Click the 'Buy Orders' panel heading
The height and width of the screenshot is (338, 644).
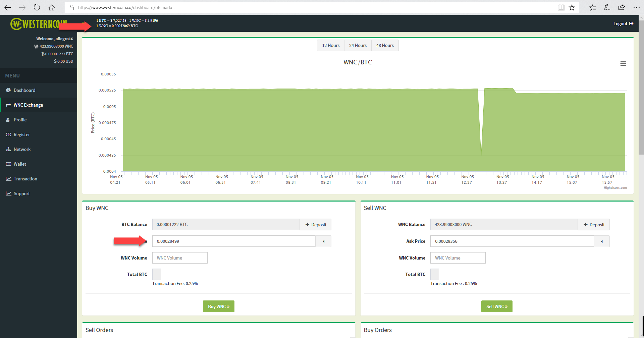coord(378,330)
